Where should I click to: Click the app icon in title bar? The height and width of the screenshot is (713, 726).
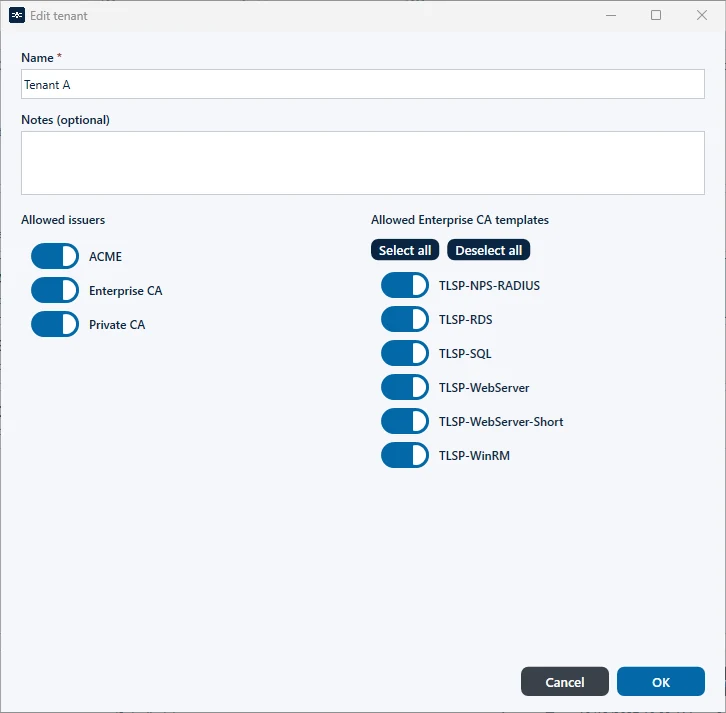tap(17, 15)
